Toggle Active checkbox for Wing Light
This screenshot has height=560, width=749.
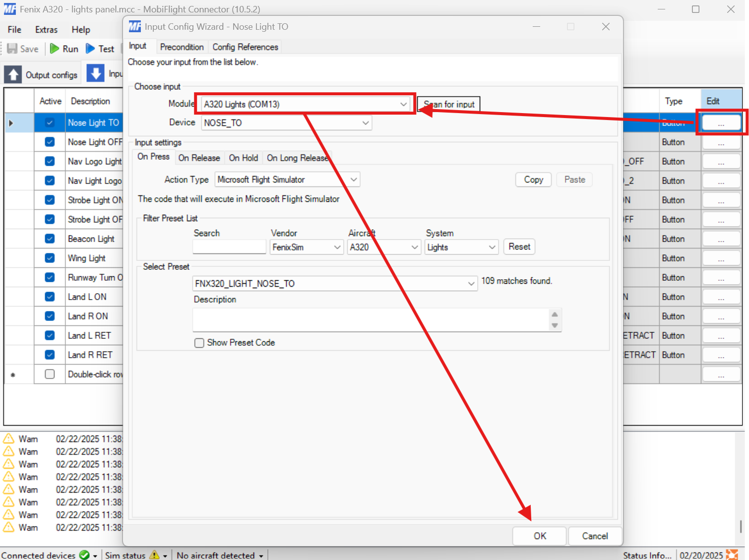pyautogui.click(x=50, y=258)
